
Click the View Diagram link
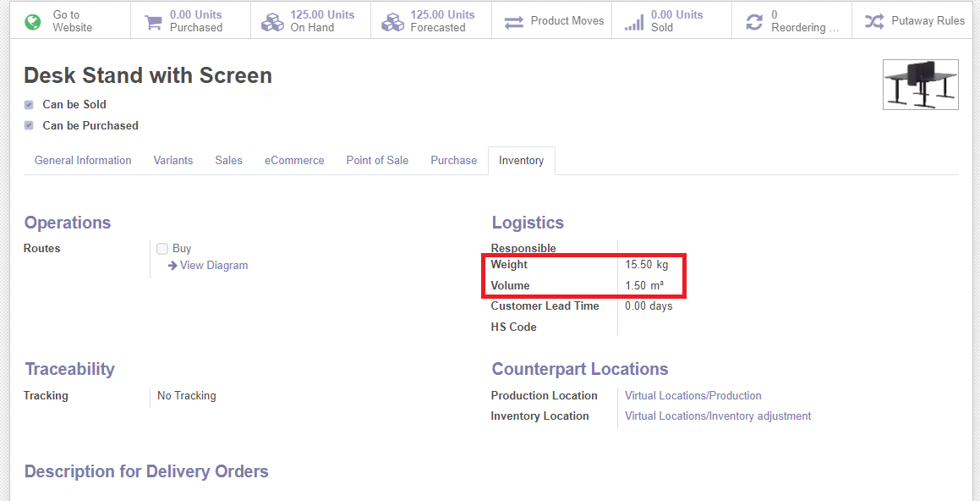[x=213, y=266]
